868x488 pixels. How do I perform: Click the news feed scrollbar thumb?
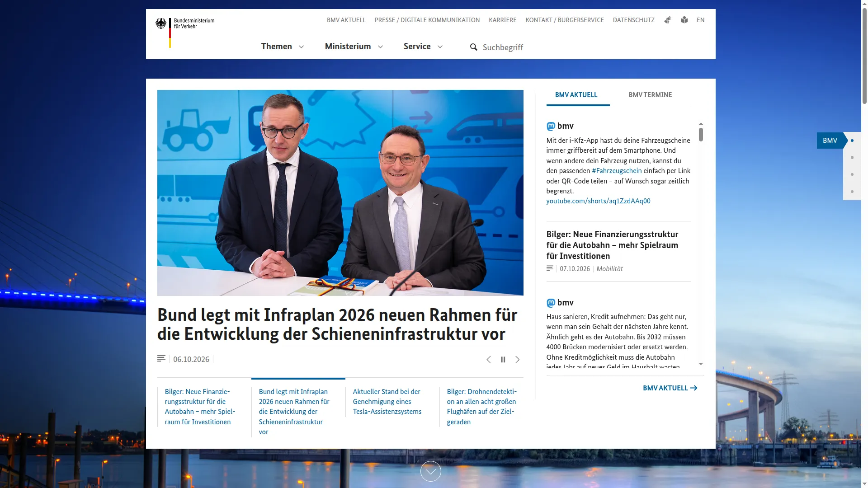point(701,135)
